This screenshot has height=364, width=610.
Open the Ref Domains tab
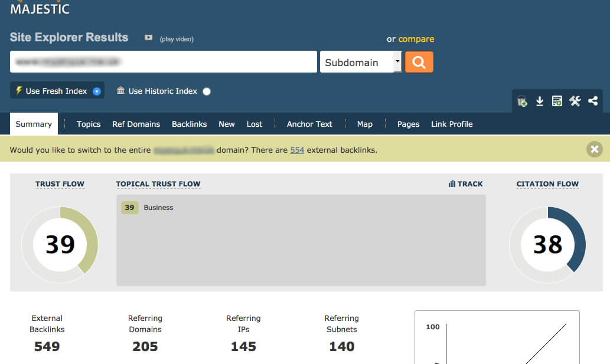click(136, 124)
